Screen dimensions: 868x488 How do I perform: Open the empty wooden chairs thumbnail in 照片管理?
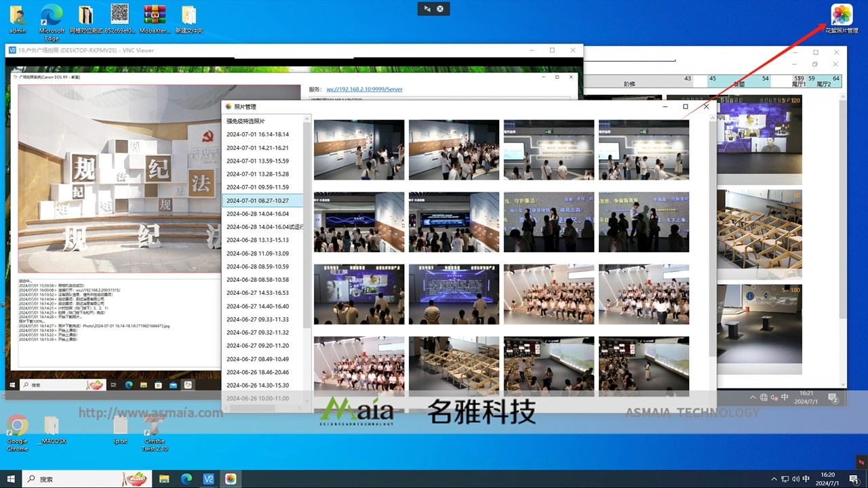(x=454, y=367)
